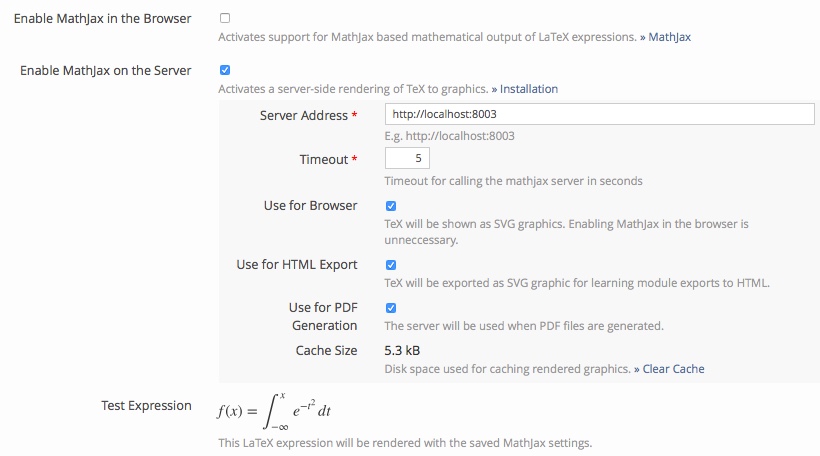Click the 5.3 kB cache size value
This screenshot has height=456, width=820.
point(402,351)
